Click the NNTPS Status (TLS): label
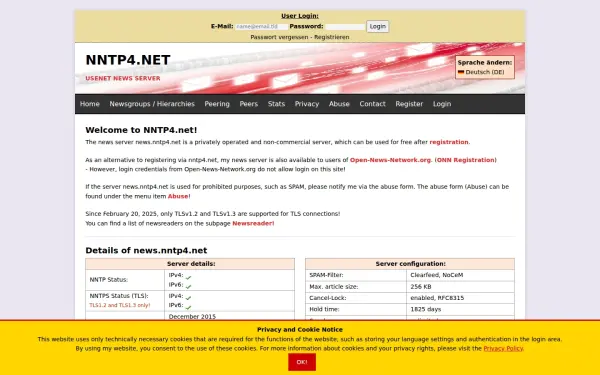 119,296
